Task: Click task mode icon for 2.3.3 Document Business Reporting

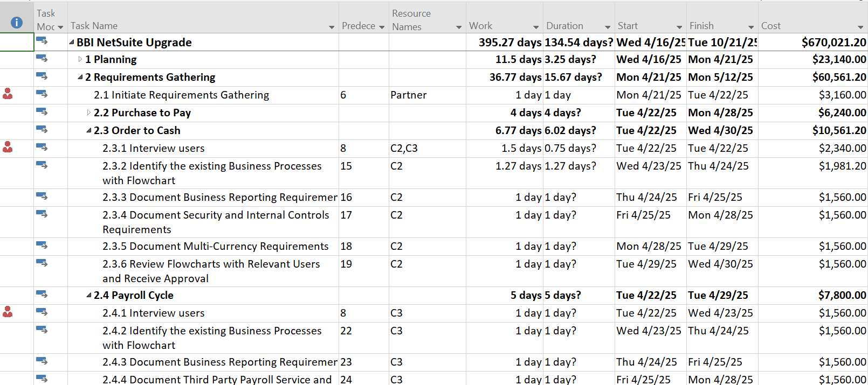Action: (42, 196)
